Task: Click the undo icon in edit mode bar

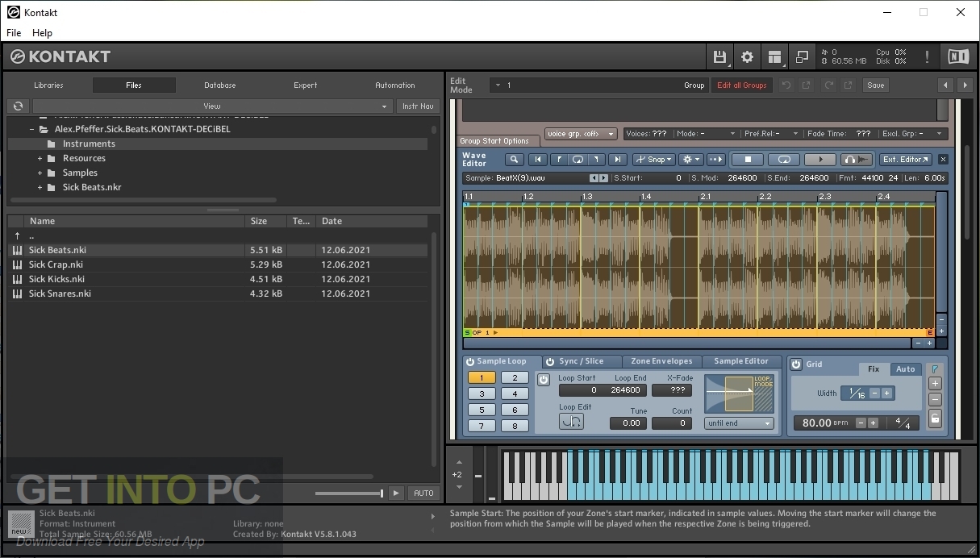Action: [786, 85]
